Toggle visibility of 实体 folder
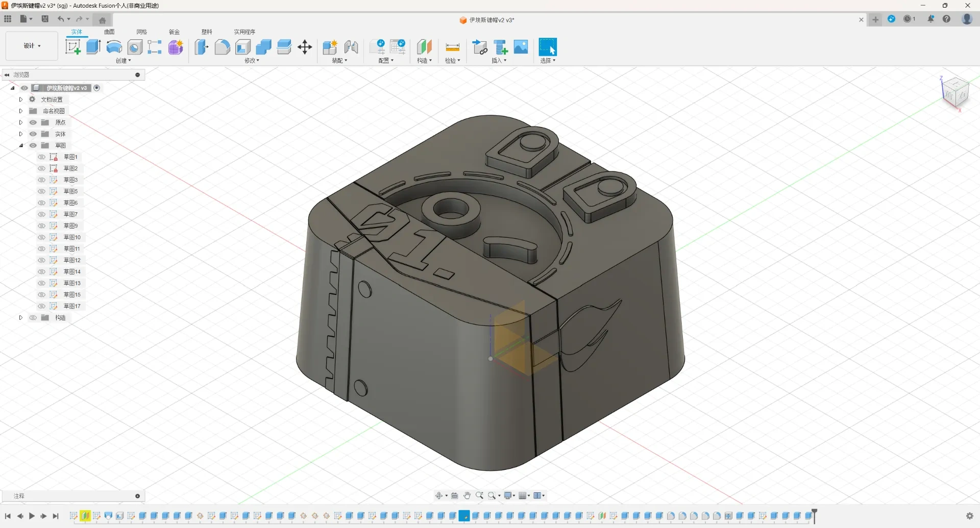980x528 pixels. pos(33,134)
